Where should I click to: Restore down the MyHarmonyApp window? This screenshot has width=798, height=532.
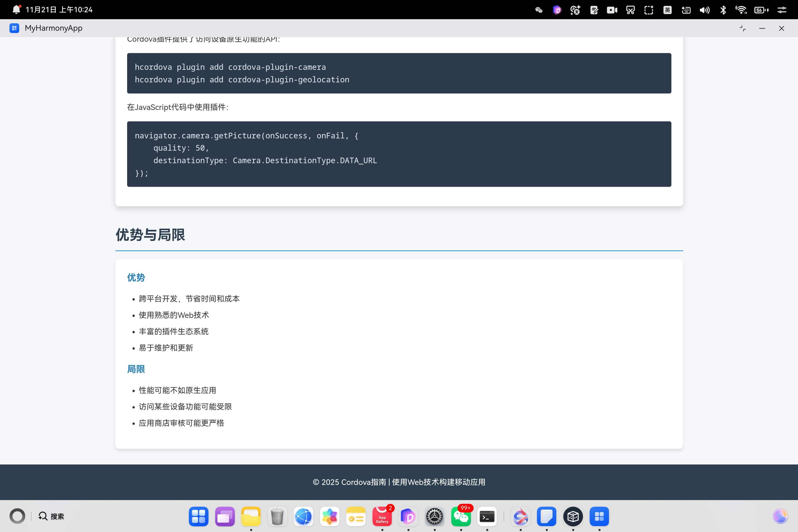click(742, 28)
